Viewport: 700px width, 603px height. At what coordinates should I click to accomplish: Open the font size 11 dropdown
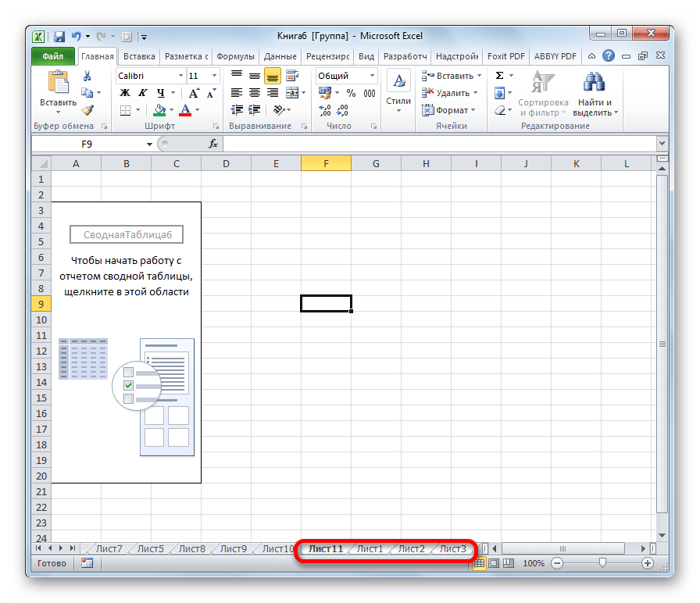(214, 76)
